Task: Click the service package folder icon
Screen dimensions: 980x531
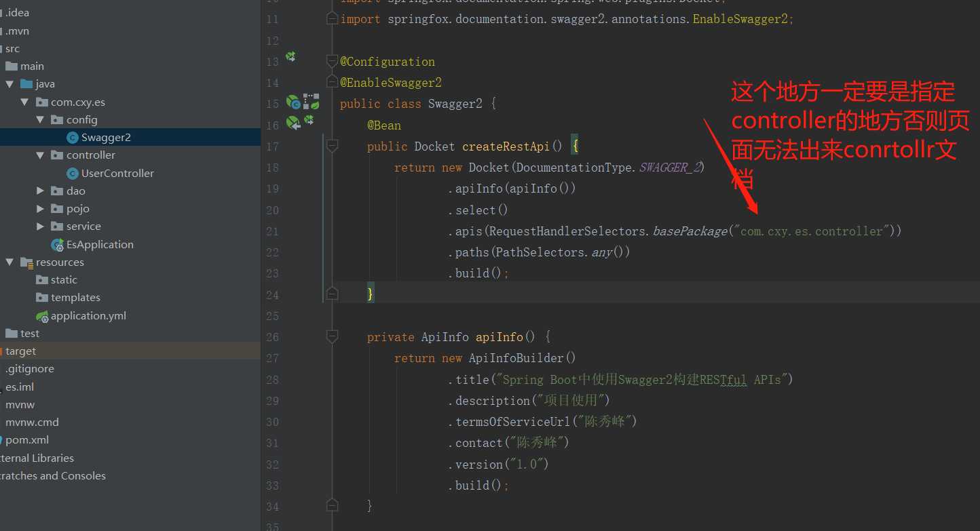Action: (57, 226)
